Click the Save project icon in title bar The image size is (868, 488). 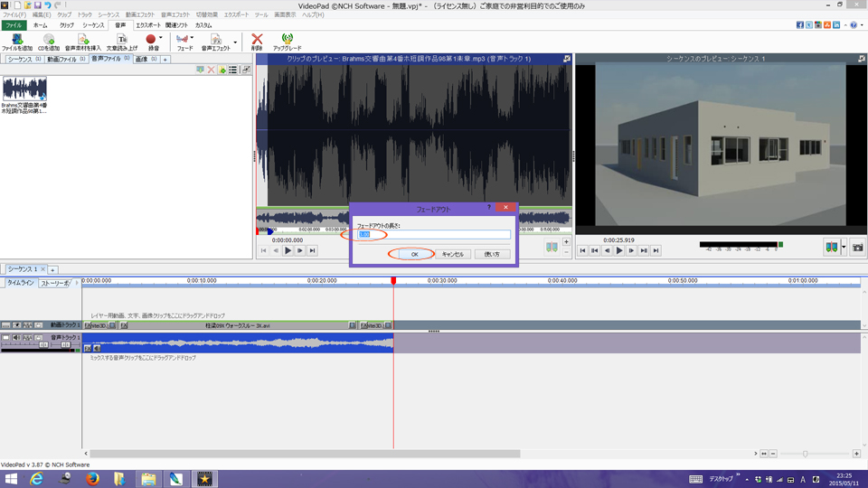(x=38, y=5)
